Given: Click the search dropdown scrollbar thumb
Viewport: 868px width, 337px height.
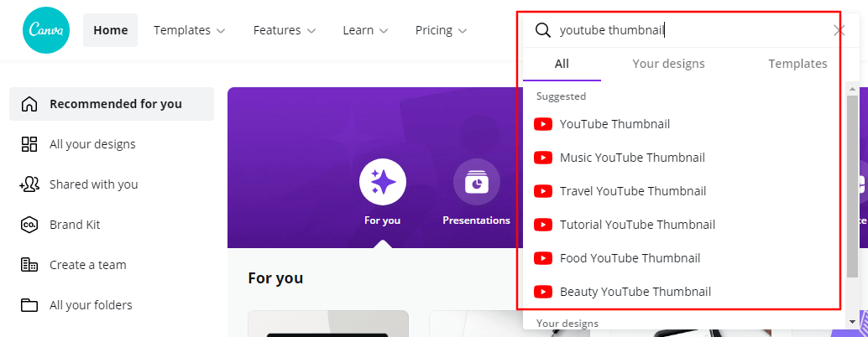Looking at the screenshot, I should [x=853, y=185].
